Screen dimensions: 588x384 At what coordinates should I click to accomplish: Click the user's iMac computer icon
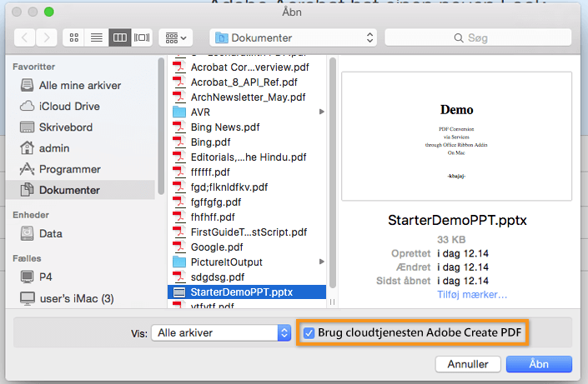click(x=28, y=298)
